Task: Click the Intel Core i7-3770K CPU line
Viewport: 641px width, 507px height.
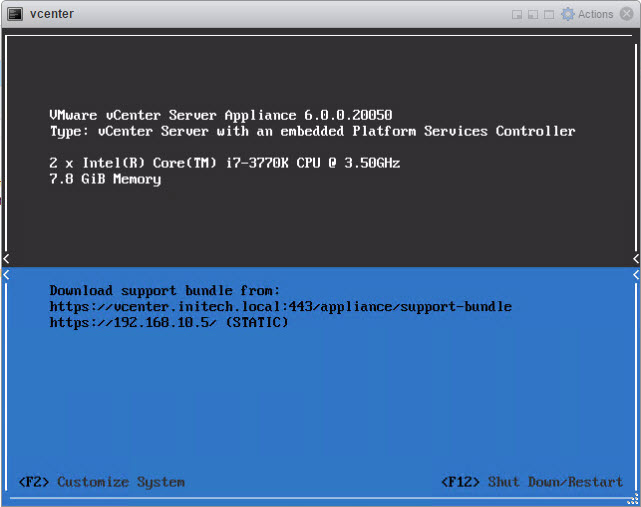Action: [x=224, y=163]
